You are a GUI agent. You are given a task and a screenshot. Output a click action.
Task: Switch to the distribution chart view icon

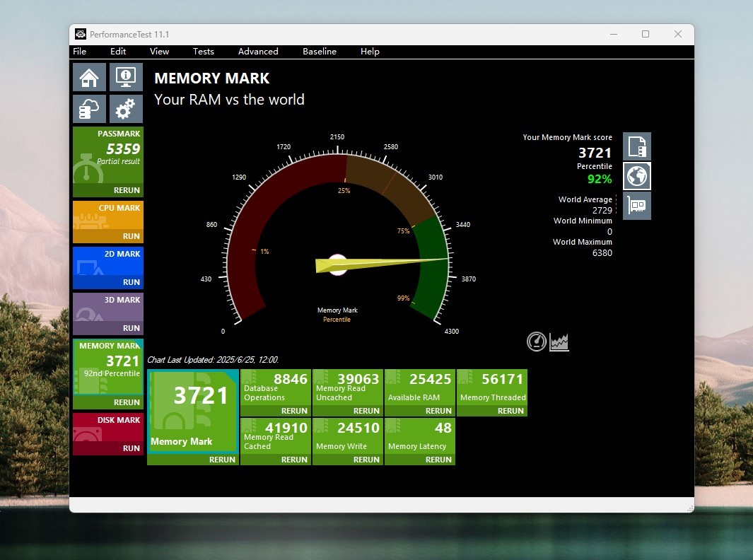pos(559,342)
